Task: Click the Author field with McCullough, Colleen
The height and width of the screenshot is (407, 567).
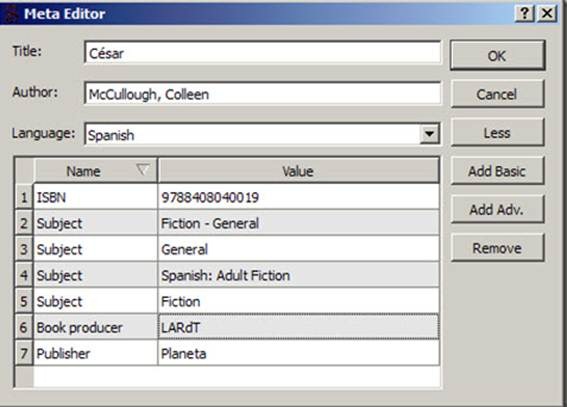Action: pyautogui.click(x=263, y=94)
